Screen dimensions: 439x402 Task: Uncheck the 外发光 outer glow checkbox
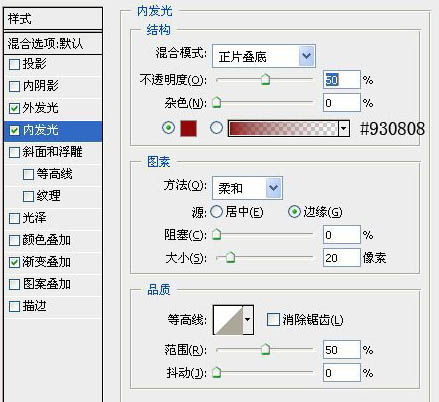(x=14, y=108)
